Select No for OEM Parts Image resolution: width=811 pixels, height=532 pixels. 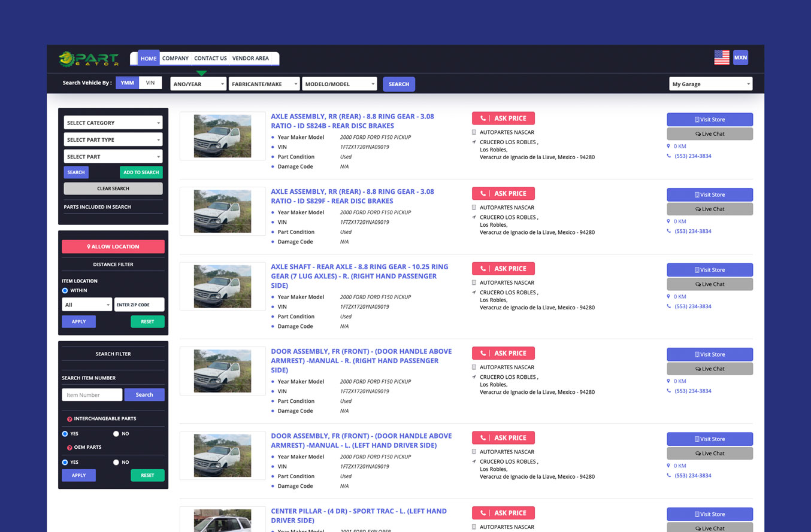coord(116,462)
